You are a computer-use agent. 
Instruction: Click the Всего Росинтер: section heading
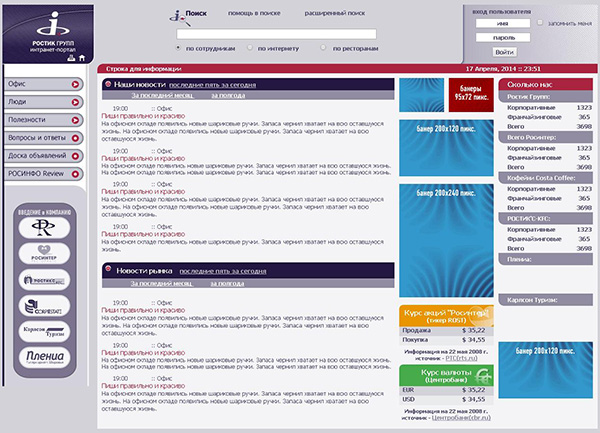(546, 137)
